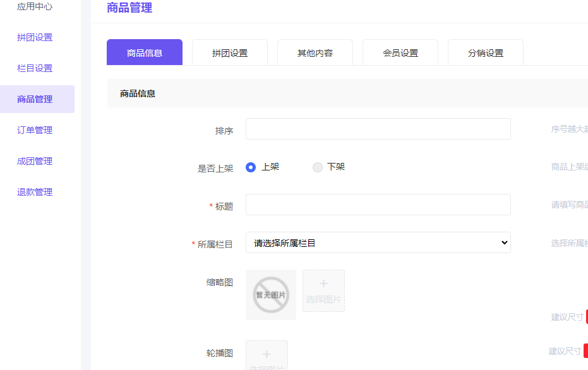
Task: Switch to the 其他内容 tab
Action: coord(315,52)
